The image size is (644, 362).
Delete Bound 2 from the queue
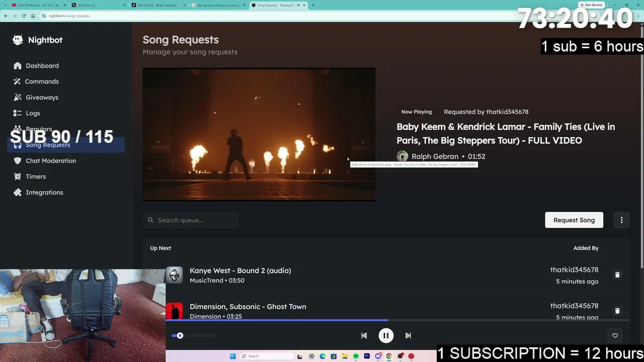click(x=617, y=275)
